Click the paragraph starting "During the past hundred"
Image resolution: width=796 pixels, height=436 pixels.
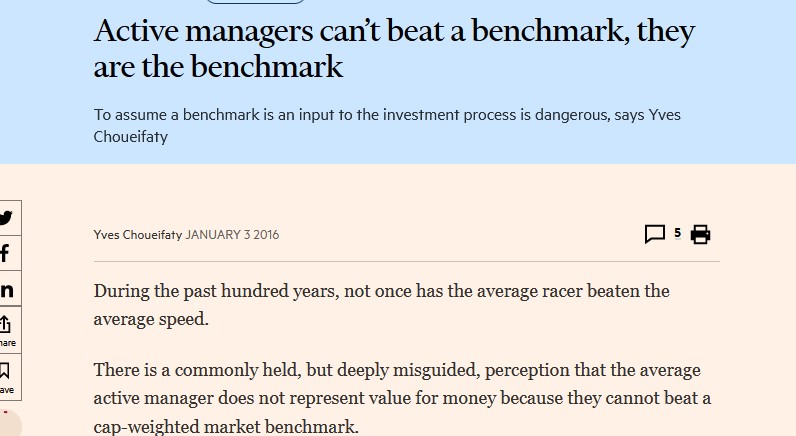(381, 305)
